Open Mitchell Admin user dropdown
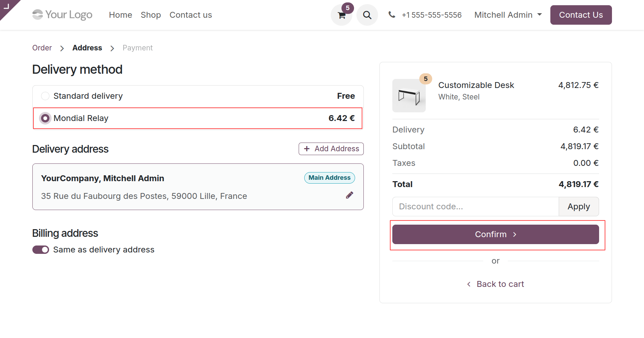The width and height of the screenshot is (644, 338). (x=508, y=15)
